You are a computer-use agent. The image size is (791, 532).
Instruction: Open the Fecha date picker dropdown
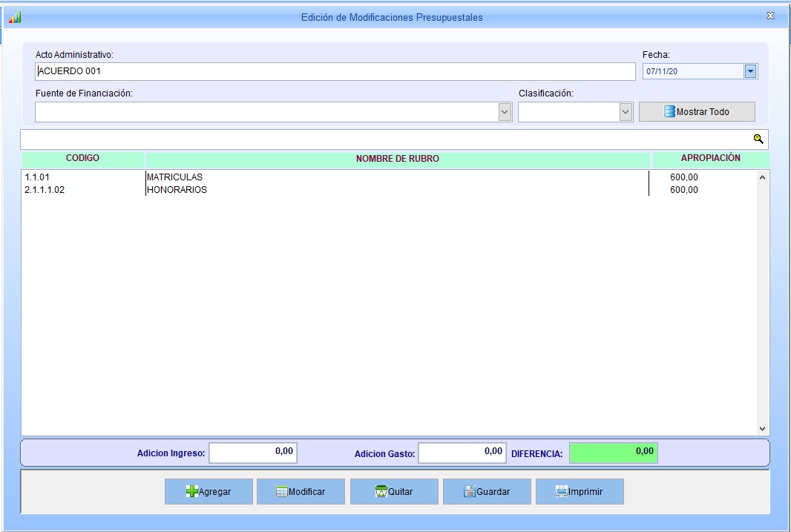750,71
